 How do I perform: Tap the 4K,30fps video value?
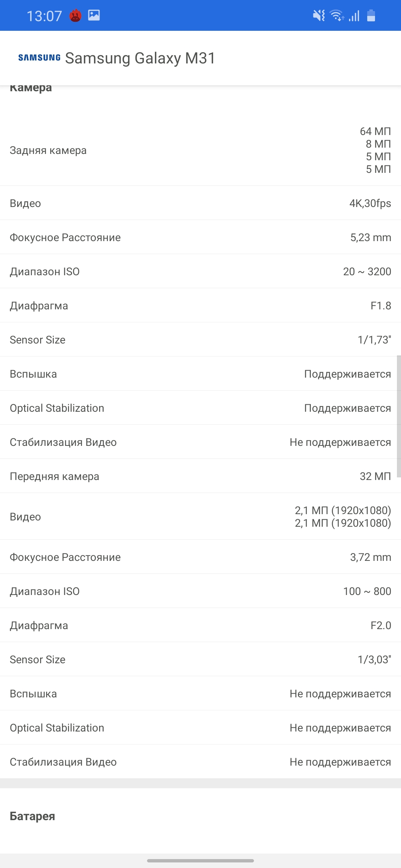370,203
